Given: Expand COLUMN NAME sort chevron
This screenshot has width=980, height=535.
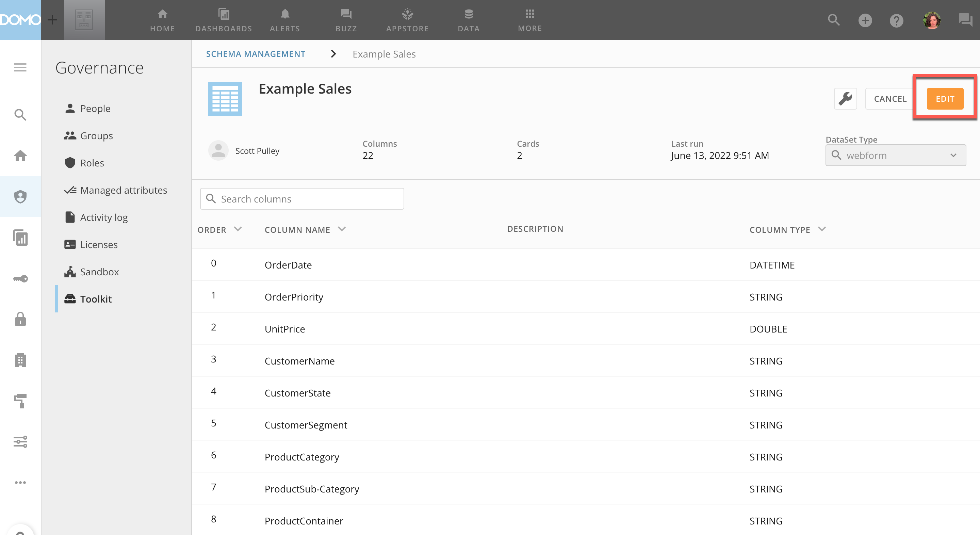Looking at the screenshot, I should point(342,229).
